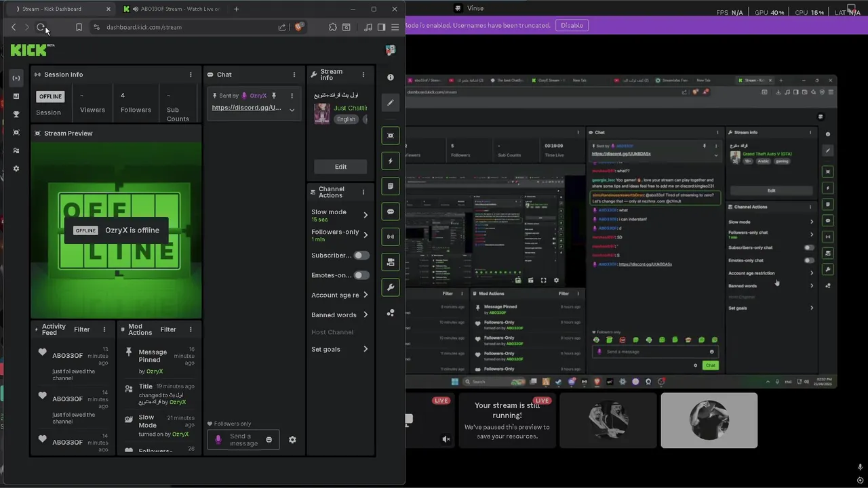Click the capture frame icon in left sidebar
This screenshot has width=868, height=488.
coord(16,133)
